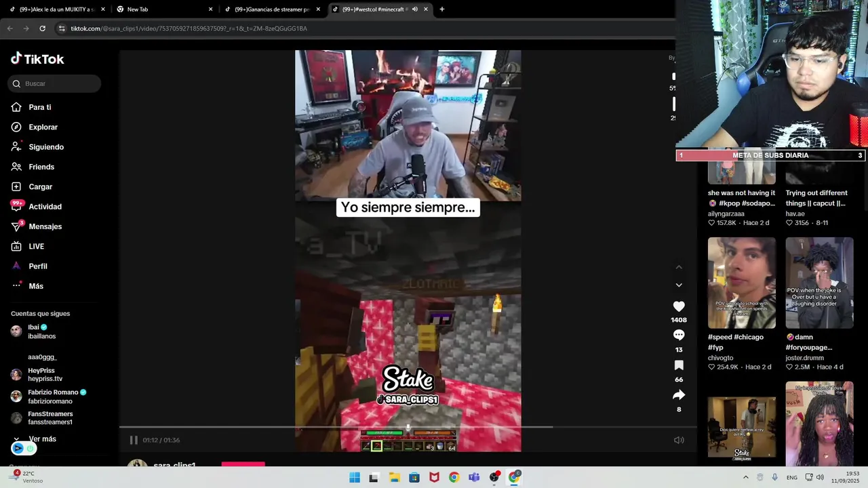Show hidden system tray icons
This screenshot has height=488, width=868.
[745, 478]
